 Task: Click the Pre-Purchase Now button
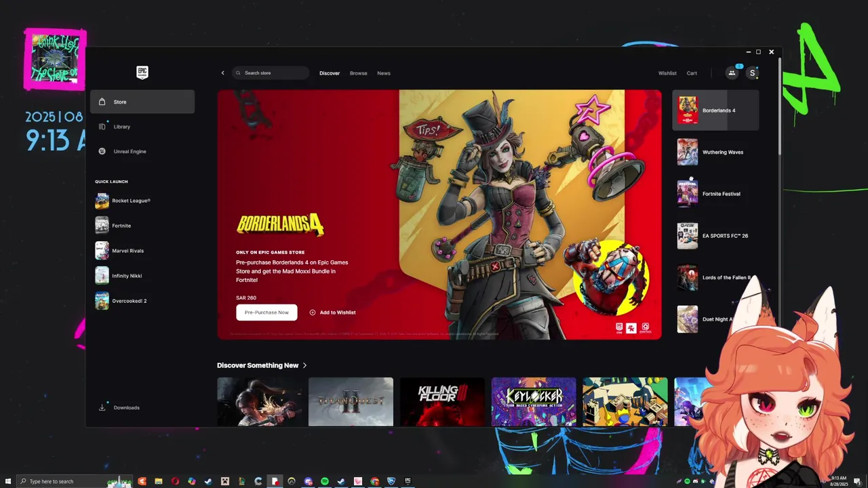coord(267,312)
